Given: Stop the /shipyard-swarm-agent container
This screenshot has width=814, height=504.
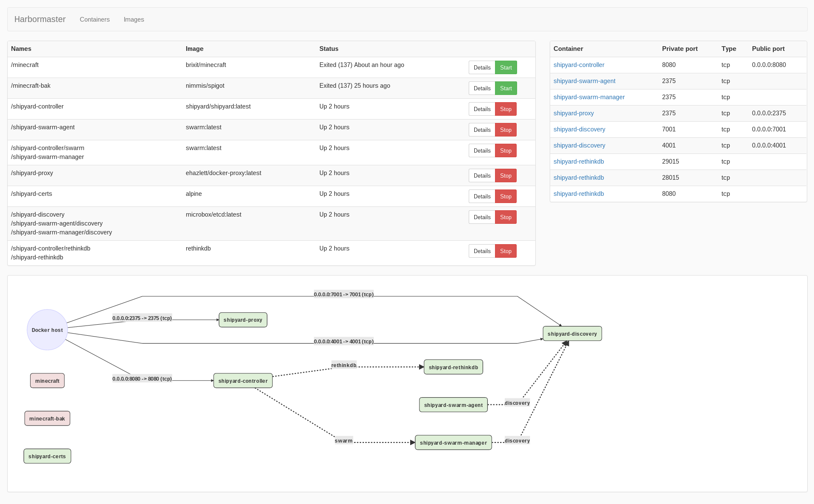Looking at the screenshot, I should [506, 130].
